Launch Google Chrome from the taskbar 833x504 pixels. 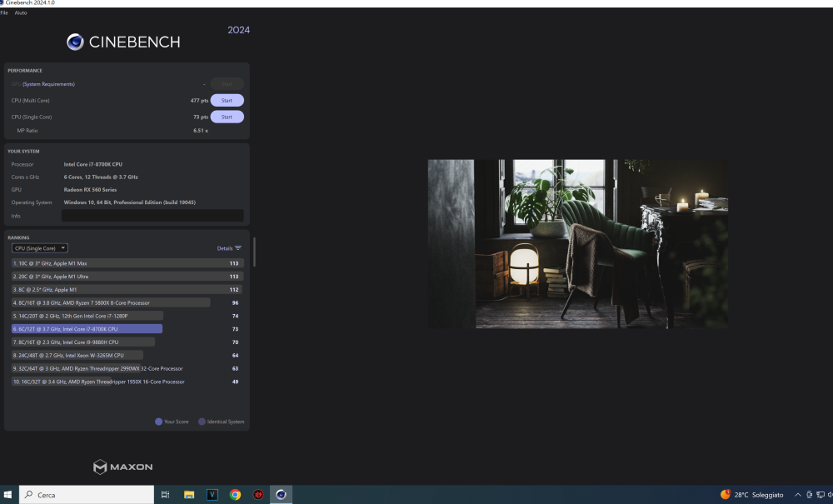(235, 495)
